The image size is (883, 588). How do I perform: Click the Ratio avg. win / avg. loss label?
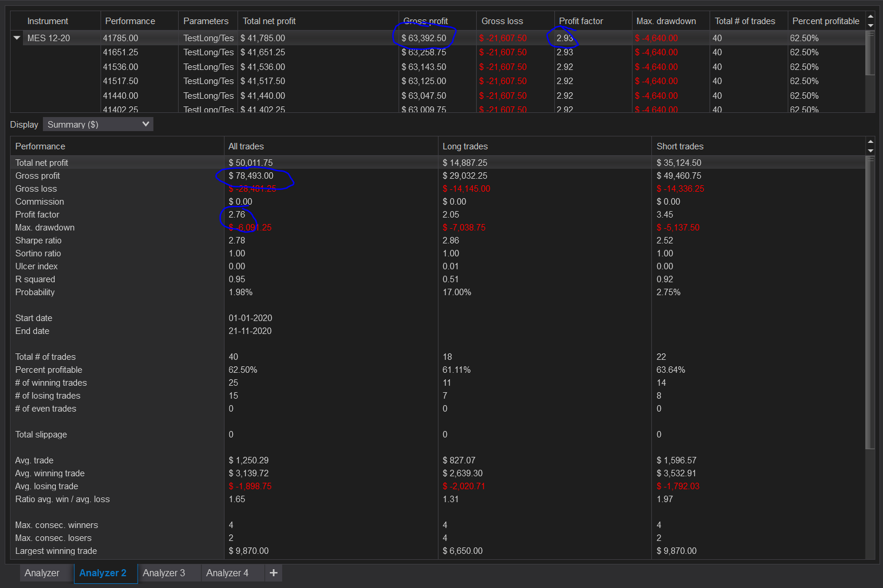click(62, 499)
